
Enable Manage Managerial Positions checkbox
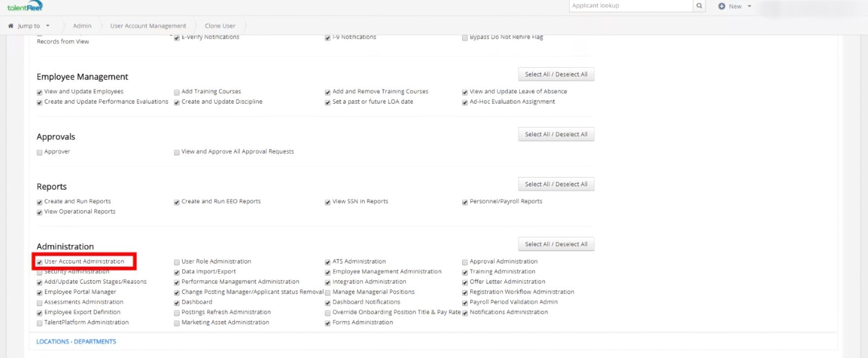point(328,293)
